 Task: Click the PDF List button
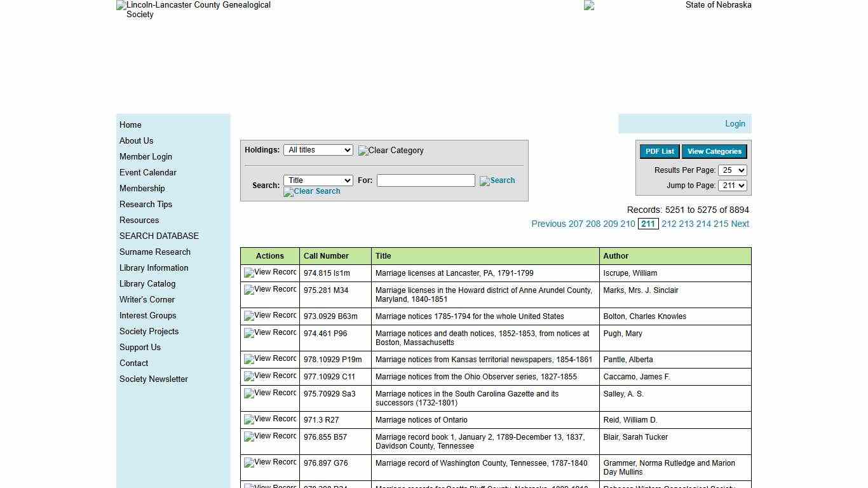coord(659,151)
